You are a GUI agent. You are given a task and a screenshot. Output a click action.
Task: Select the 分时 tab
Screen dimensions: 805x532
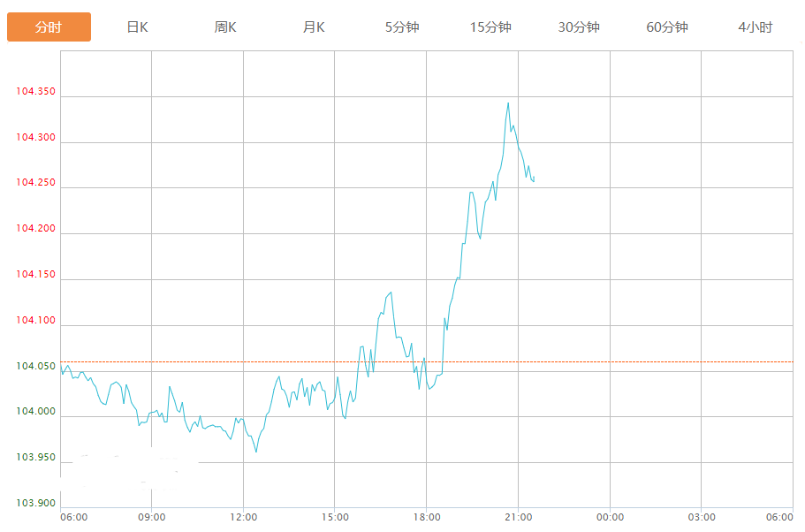[49, 27]
